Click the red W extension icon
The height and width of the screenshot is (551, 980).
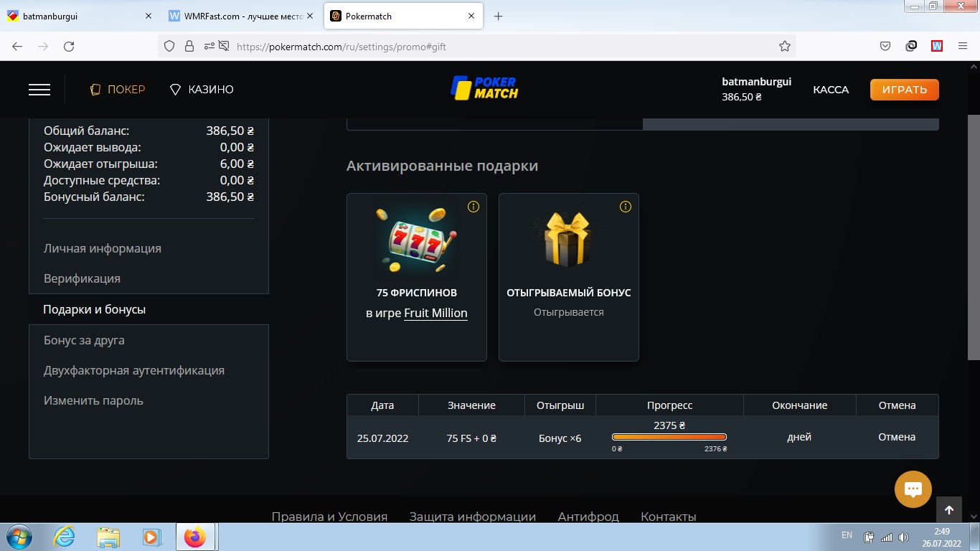937,46
